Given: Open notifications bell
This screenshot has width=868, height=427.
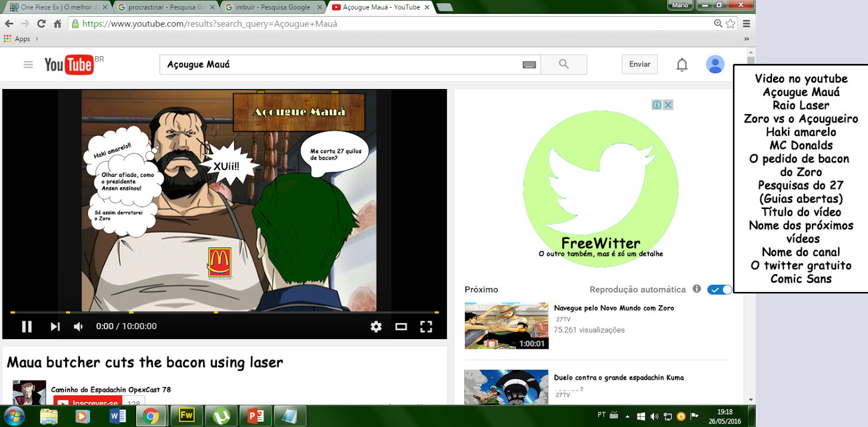Looking at the screenshot, I should click(682, 64).
